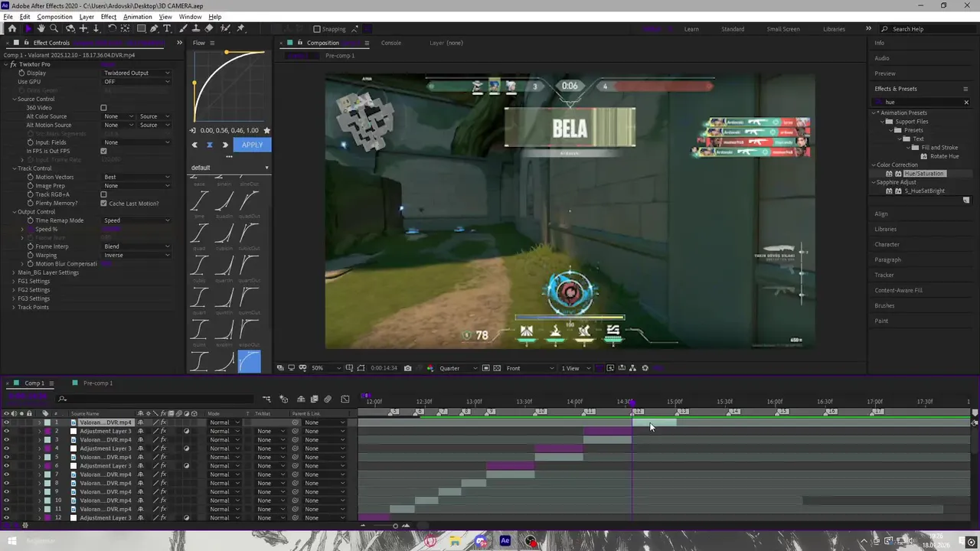Expand layer 3 properties in timeline
This screenshot has height=551, width=980.
39,440
